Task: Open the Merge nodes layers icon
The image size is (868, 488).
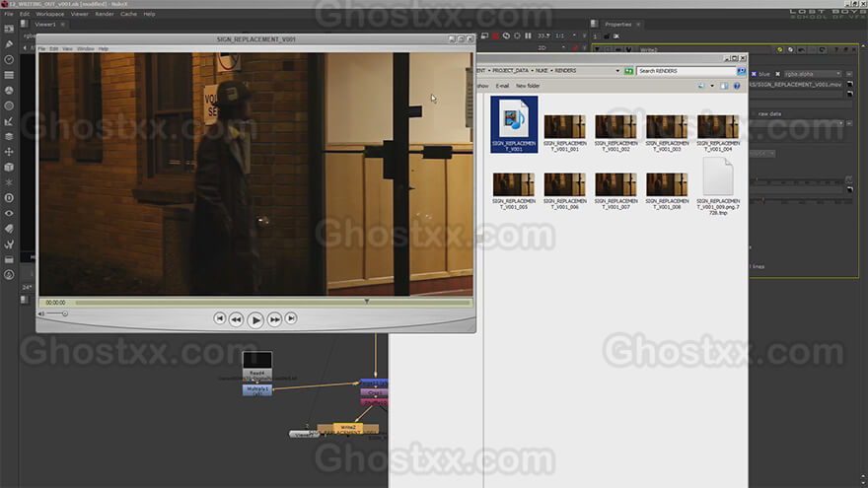Action: tap(9, 136)
